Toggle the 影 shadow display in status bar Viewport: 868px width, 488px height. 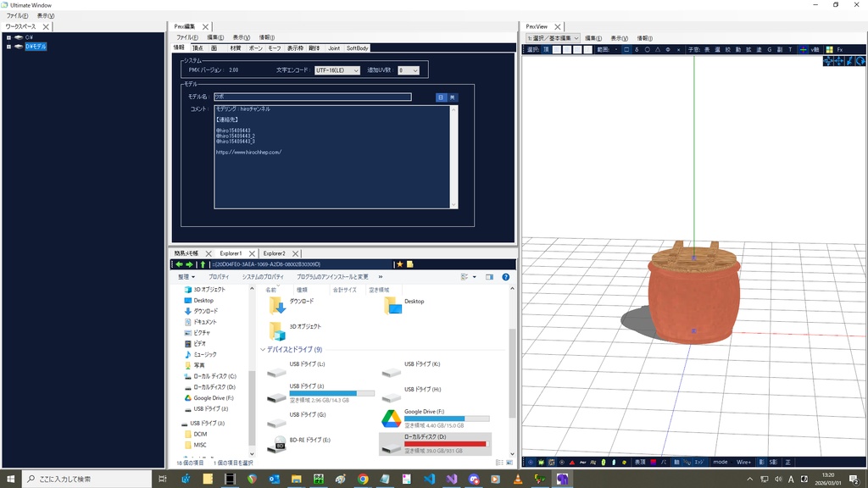click(x=759, y=463)
